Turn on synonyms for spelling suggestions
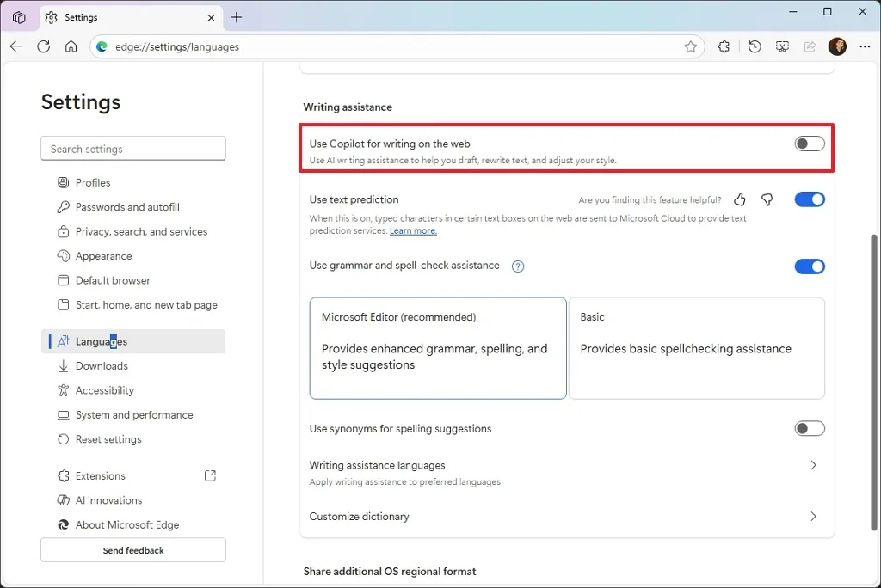This screenshot has width=881, height=588. point(809,427)
